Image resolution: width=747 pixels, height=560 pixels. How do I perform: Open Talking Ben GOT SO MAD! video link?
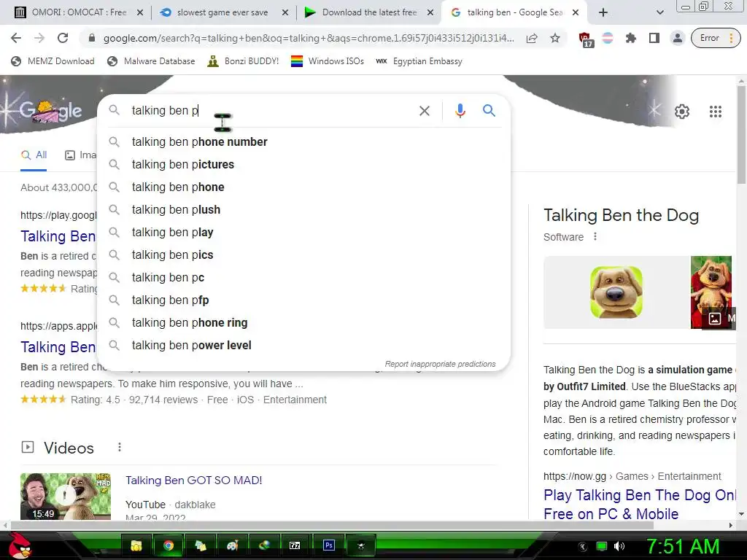coord(194,480)
